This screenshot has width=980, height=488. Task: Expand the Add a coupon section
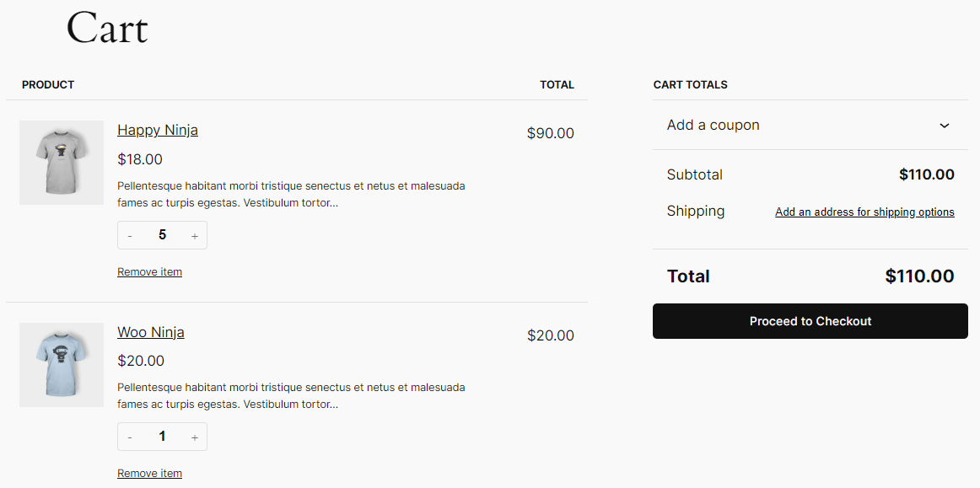[x=810, y=125]
